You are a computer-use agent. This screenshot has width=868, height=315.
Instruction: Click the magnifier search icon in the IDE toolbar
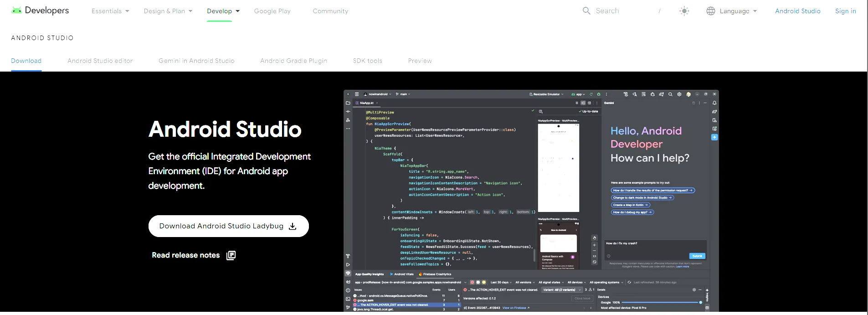point(670,94)
